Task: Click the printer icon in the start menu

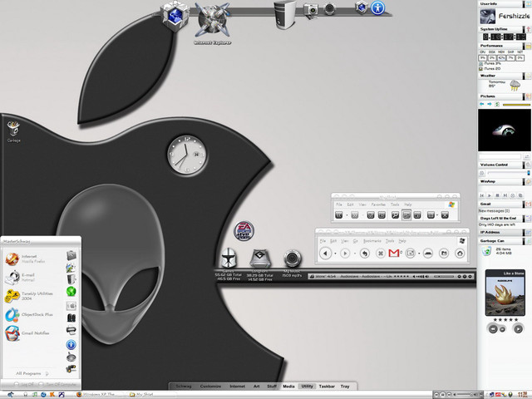Action: (71, 330)
